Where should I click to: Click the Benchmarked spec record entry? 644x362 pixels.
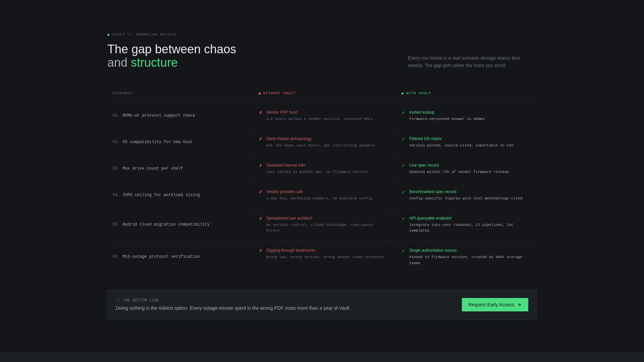click(x=433, y=192)
